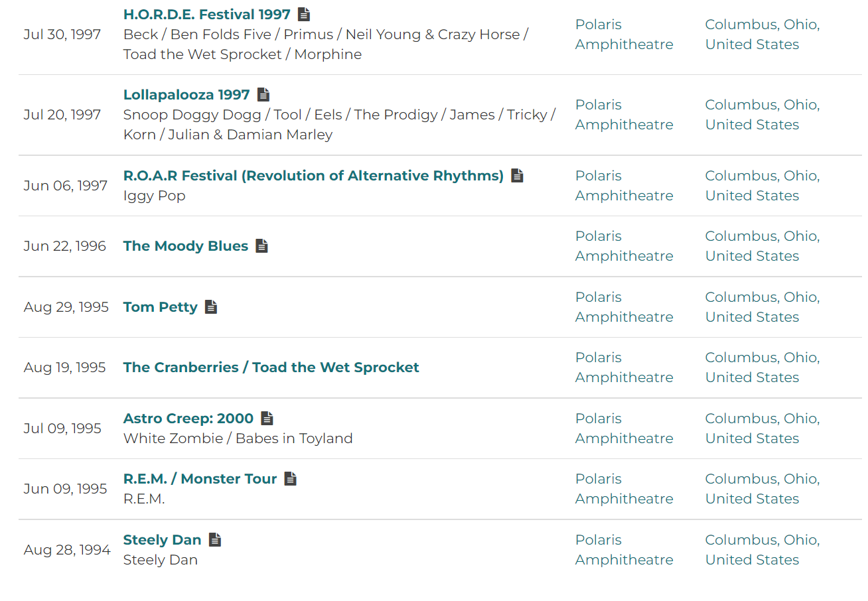The height and width of the screenshot is (601, 868).
Task: Open the document icon next to R.E.M. / Monster Tour
Action: point(290,479)
